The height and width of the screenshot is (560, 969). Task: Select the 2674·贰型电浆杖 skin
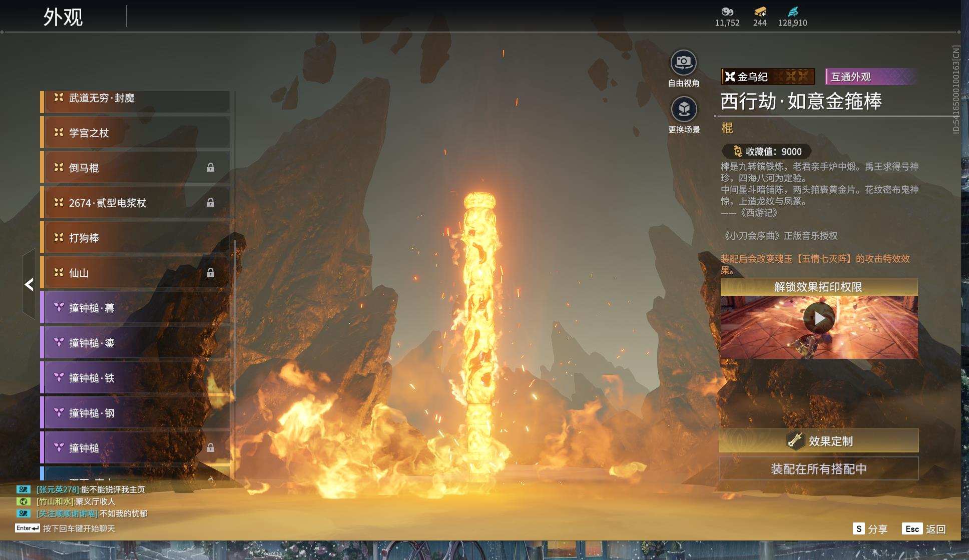click(x=135, y=203)
